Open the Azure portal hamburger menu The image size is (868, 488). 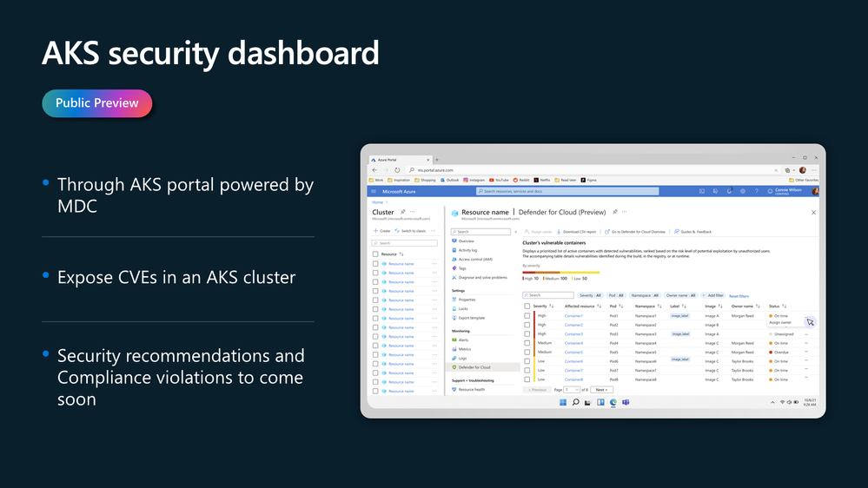(374, 191)
